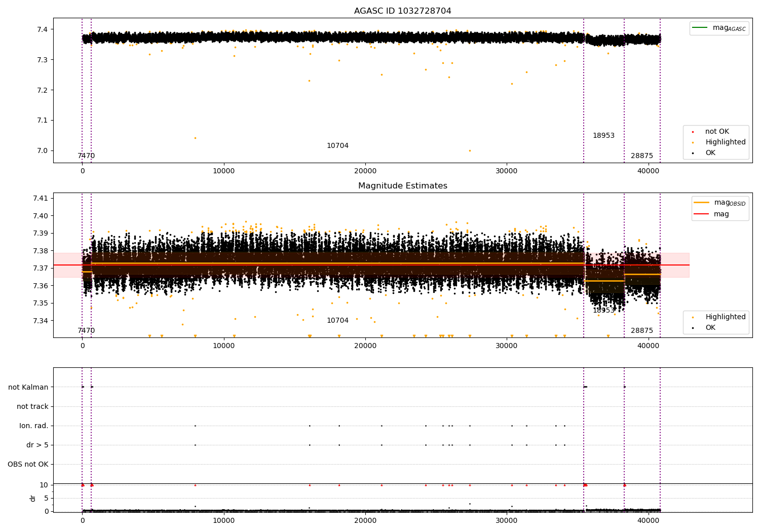Click the 7.4 y-axis tick in top panel
Screen dimensions: 760x532
click(43, 29)
